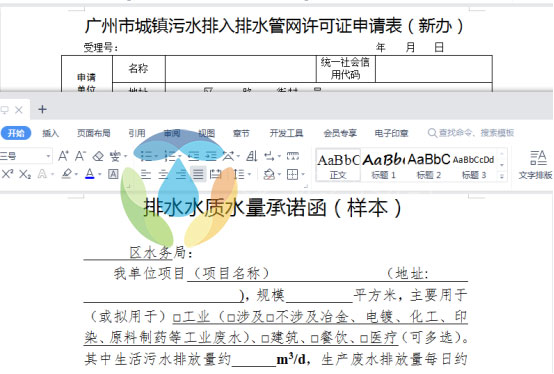The image size is (554, 374).
Task: Check the □医疗 option box
Action: [x=364, y=339]
